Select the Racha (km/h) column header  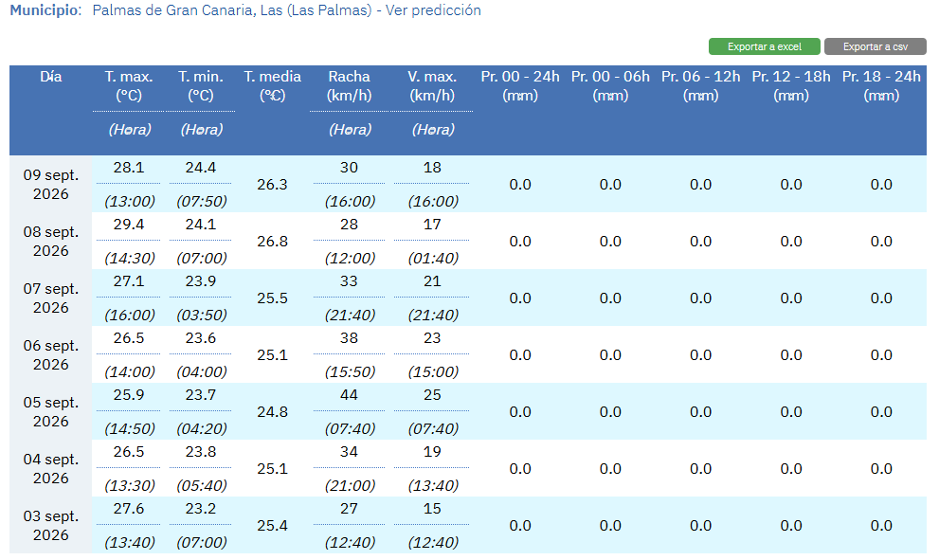(349, 86)
